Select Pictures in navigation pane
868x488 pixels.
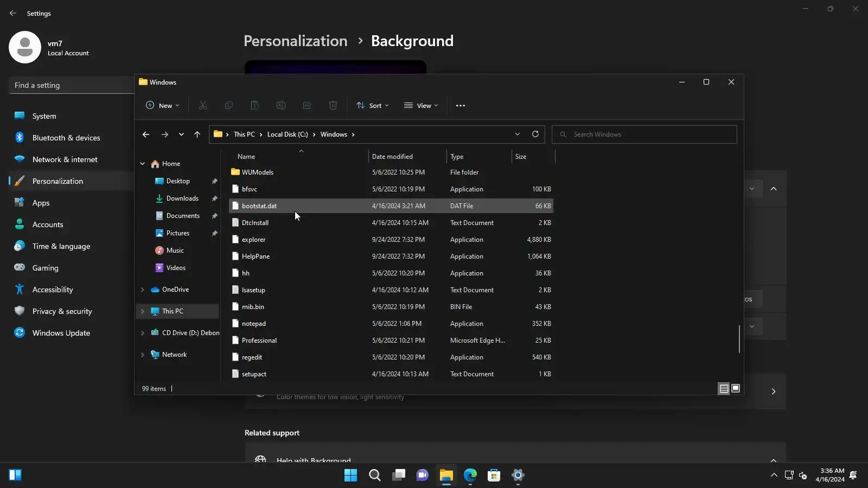pyautogui.click(x=178, y=233)
